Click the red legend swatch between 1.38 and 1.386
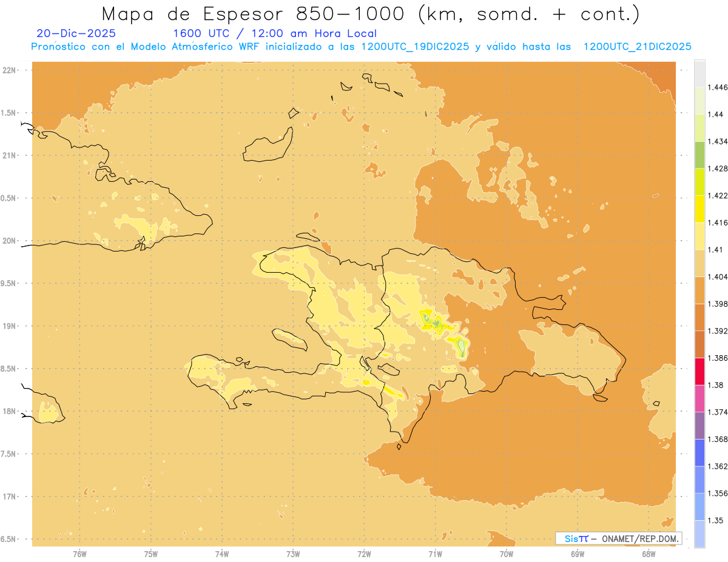The width and height of the screenshot is (728, 562). coord(699,372)
